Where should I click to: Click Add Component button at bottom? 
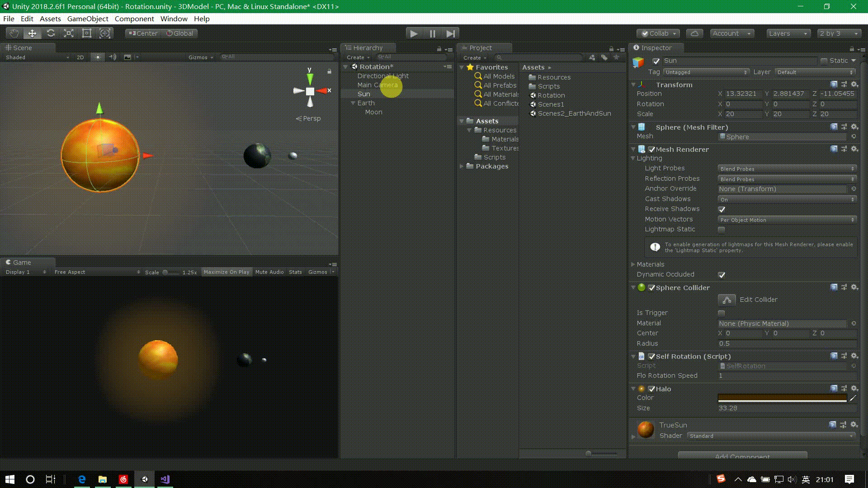[x=743, y=456]
